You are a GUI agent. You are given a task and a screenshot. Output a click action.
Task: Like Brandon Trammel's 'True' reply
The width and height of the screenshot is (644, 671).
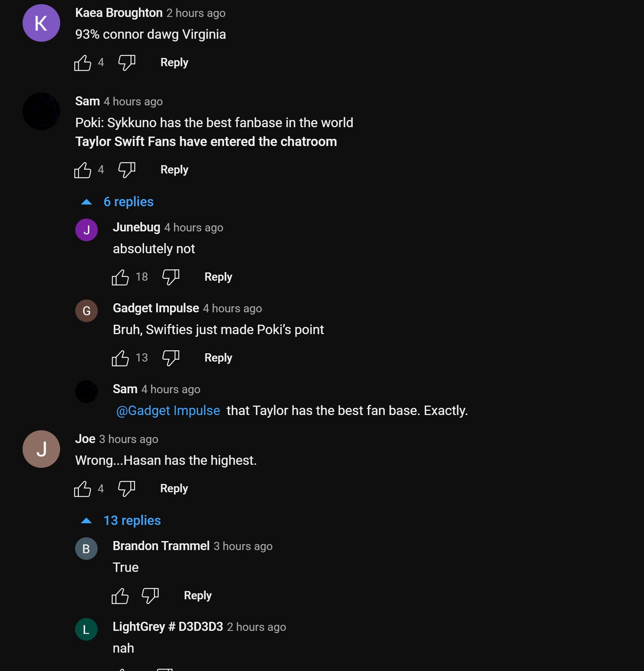pyautogui.click(x=120, y=596)
